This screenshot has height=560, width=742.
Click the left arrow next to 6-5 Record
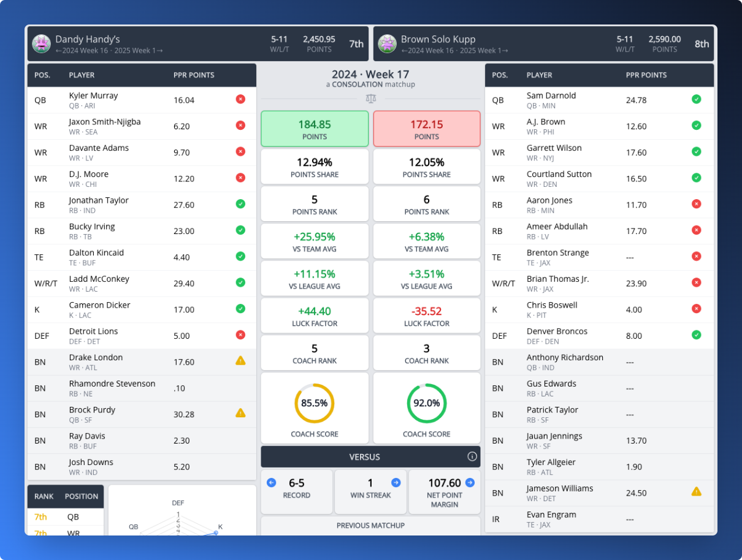click(272, 483)
